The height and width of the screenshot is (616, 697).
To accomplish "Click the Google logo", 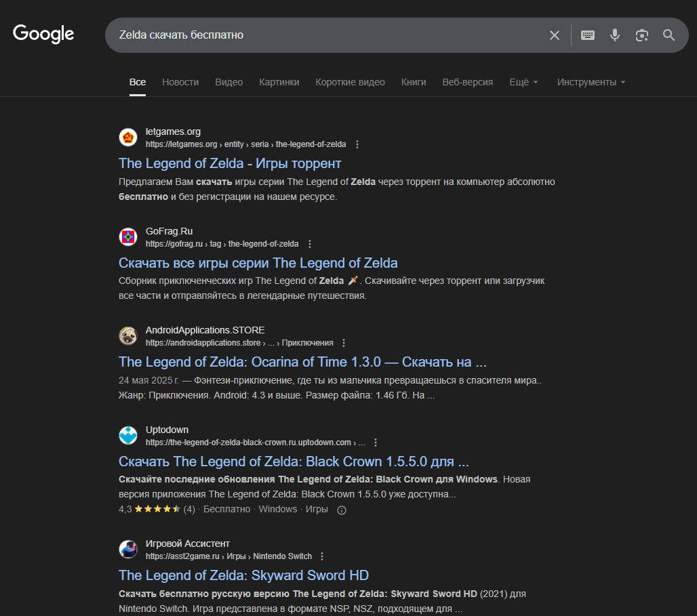I will tap(43, 34).
